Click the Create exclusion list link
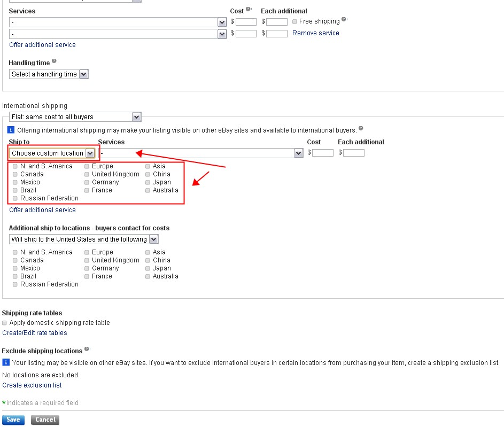Image resolution: width=504 pixels, height=427 pixels. (x=32, y=385)
